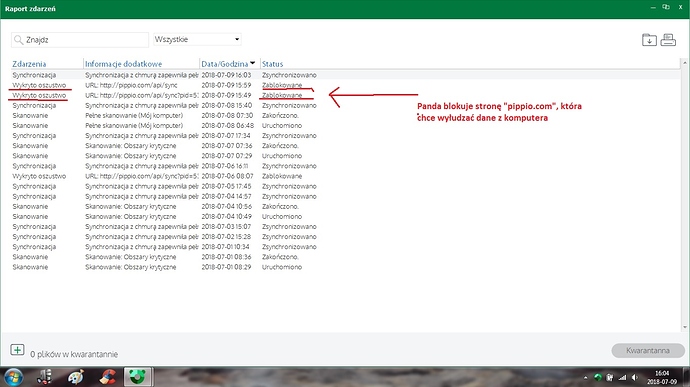Select Skanowanie row dated 2018-07-07 07:36

[345, 146]
